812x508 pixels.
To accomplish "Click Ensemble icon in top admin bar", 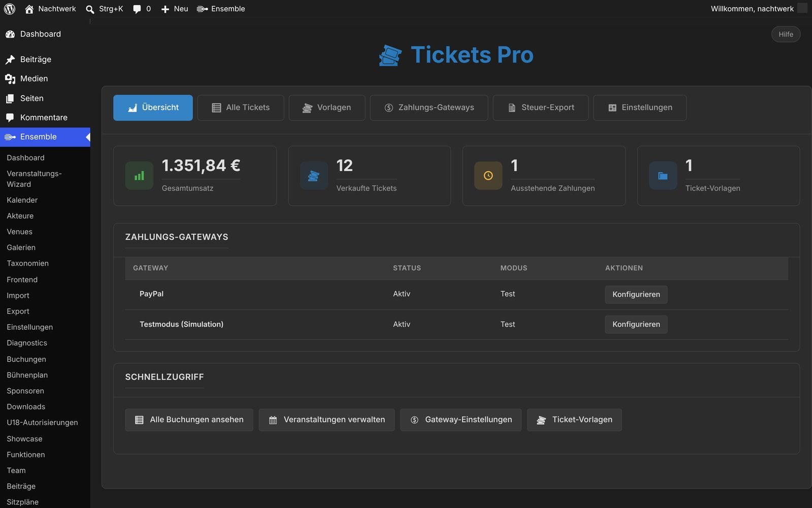I will click(x=202, y=9).
